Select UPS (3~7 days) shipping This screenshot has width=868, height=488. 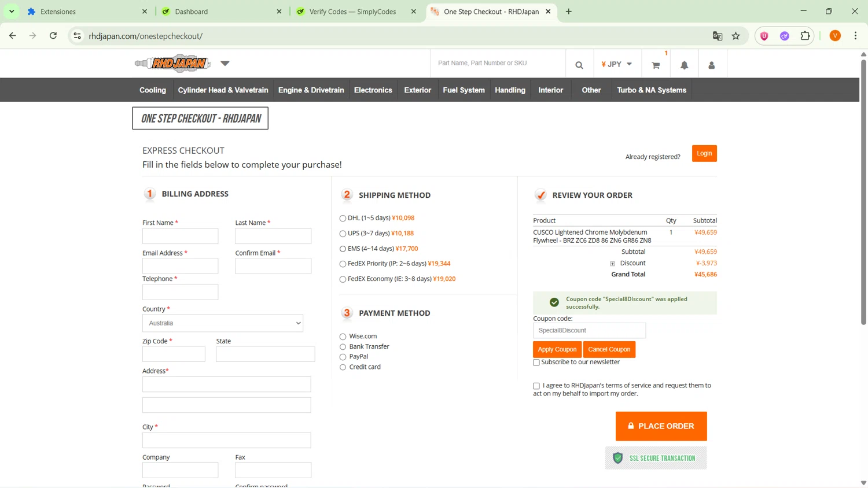[x=343, y=234]
